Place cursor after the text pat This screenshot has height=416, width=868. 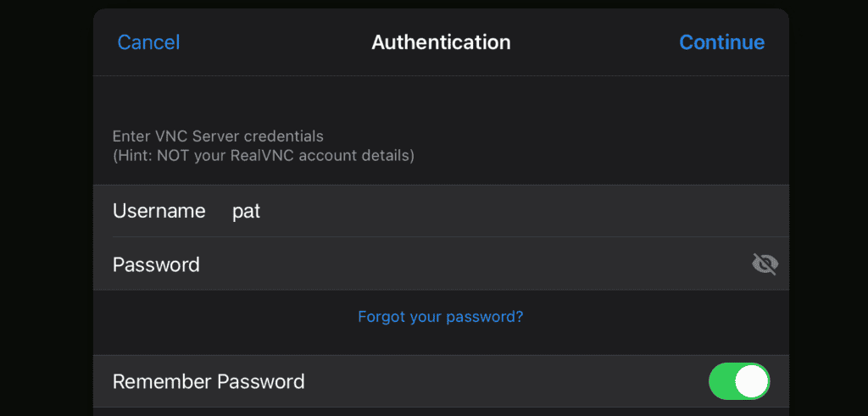point(263,212)
